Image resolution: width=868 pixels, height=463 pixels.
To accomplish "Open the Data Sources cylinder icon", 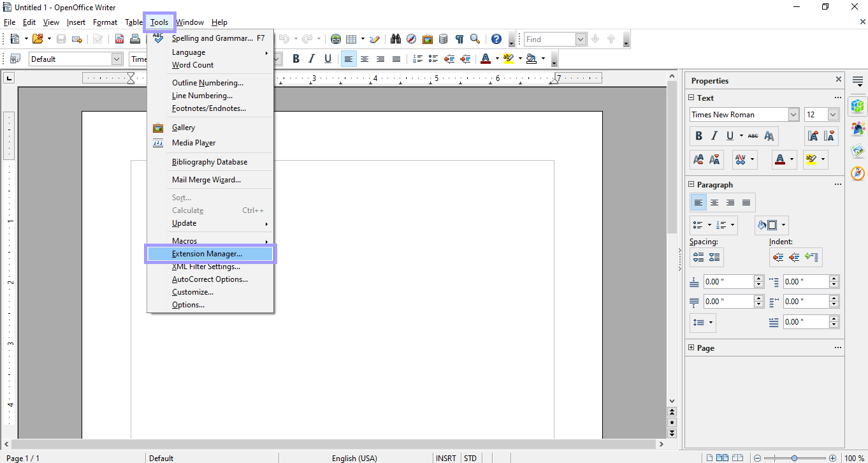I will point(443,39).
